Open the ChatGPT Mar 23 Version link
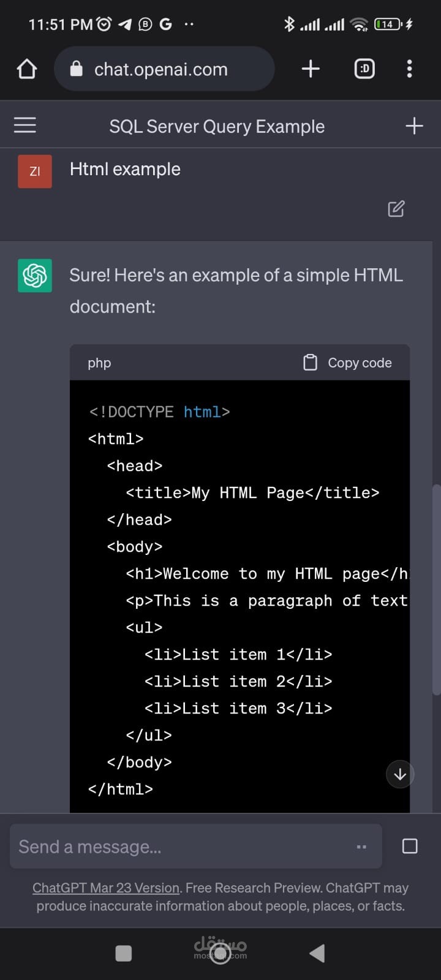Screen dimensions: 441x980 [106, 888]
